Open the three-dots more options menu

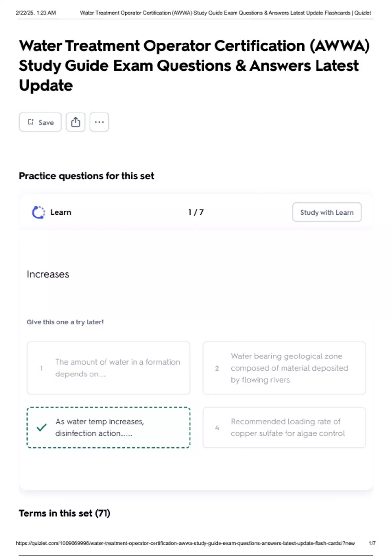click(99, 122)
